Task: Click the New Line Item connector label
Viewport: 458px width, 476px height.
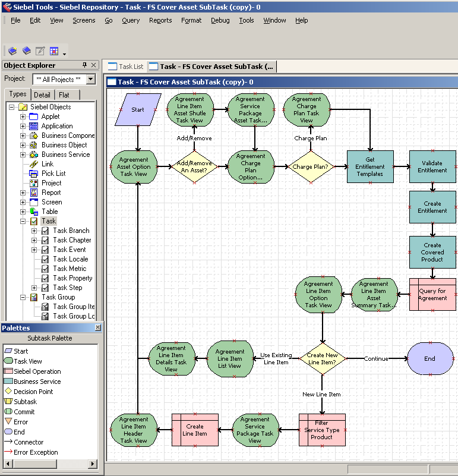Action: click(321, 395)
